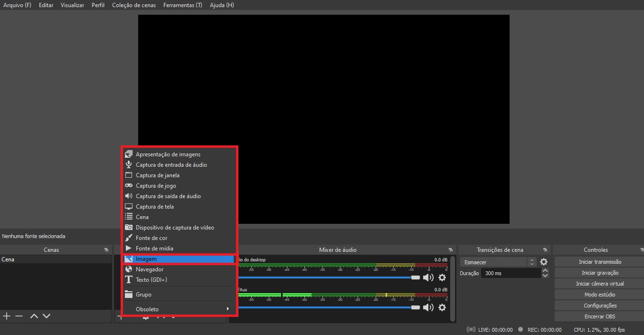The height and width of the screenshot is (335, 644).
Task: Click the Configurações button
Action: click(599, 306)
